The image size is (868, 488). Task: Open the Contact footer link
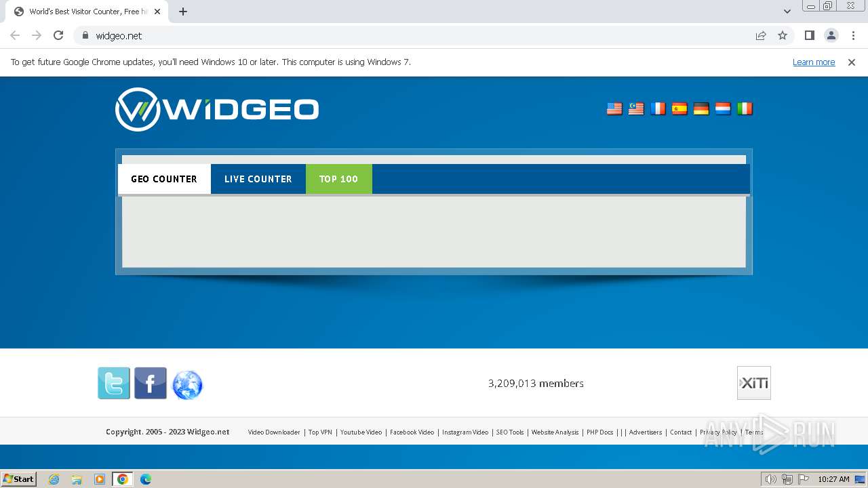(x=681, y=432)
